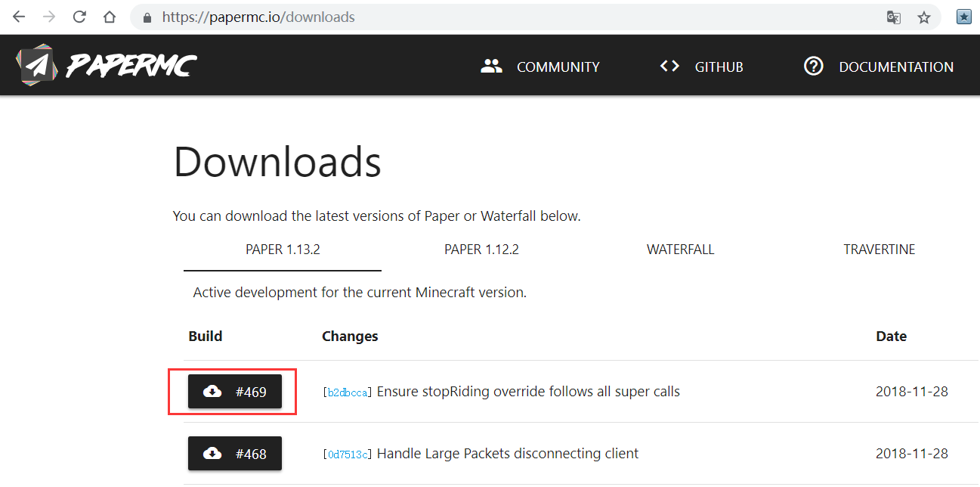The image size is (980, 487).
Task: Switch to the PAPER 1.12.2 tab
Action: pyautogui.click(x=481, y=250)
